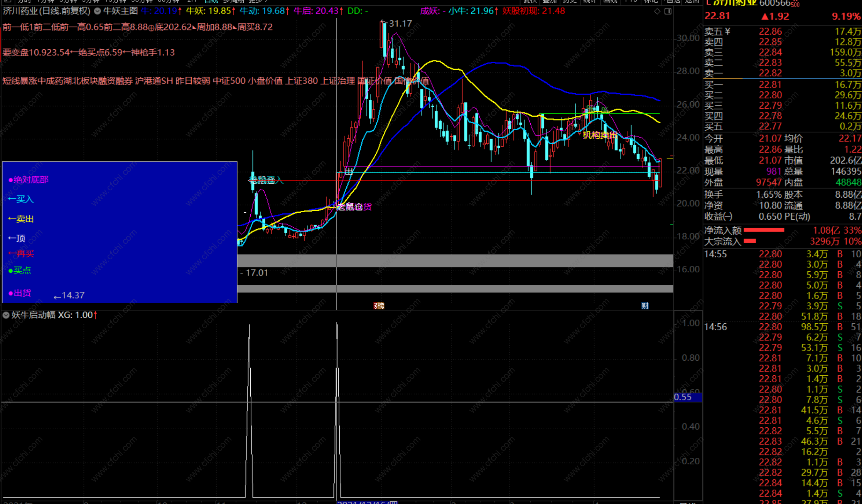Click the ¥ icon next to 卖五
The width and height of the screenshot is (862, 504).
(x=727, y=31)
